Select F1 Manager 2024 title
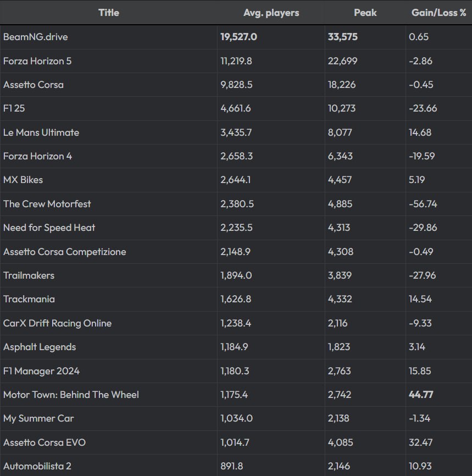The width and height of the screenshot is (472, 476). point(41,371)
